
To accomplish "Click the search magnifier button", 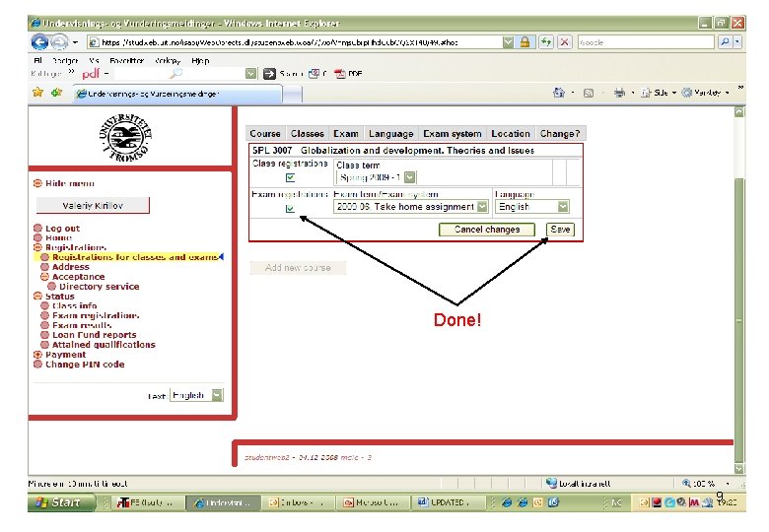I will [725, 42].
